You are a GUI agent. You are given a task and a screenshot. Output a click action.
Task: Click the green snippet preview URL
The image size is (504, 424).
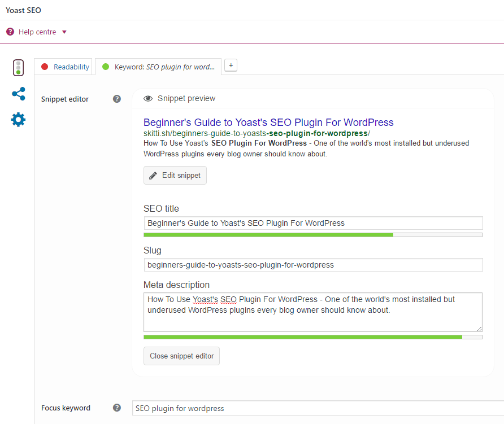[x=257, y=133]
